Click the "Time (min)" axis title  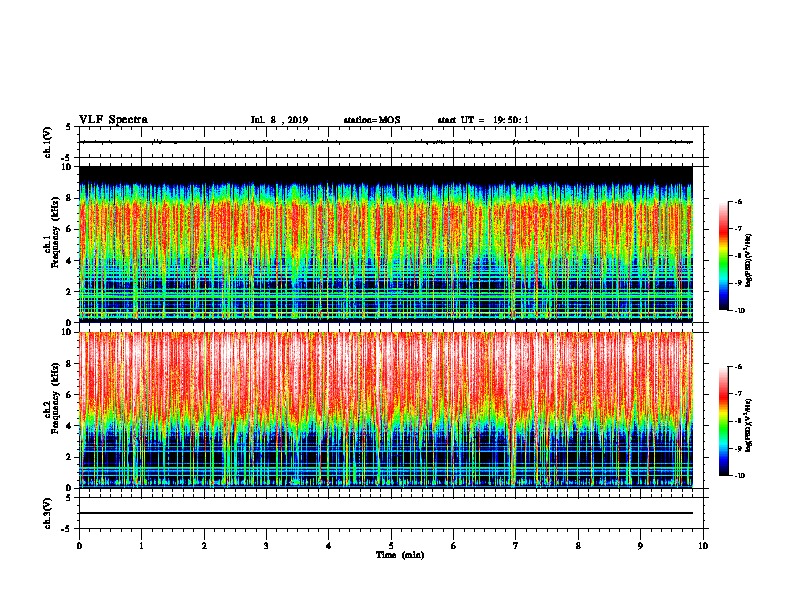point(400,555)
